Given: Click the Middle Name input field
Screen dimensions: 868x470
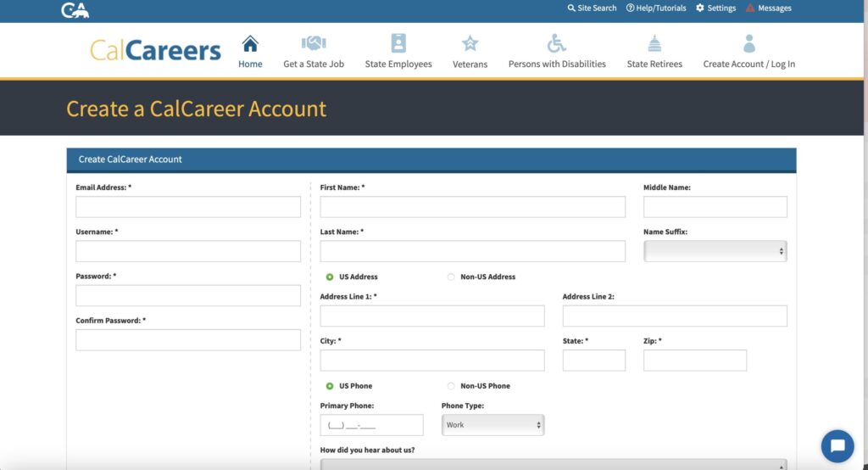Looking at the screenshot, I should tap(715, 207).
